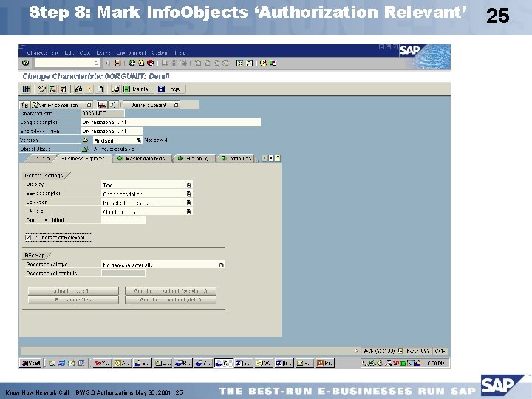
Task: Open the Edit menu
Action: (x=69, y=53)
